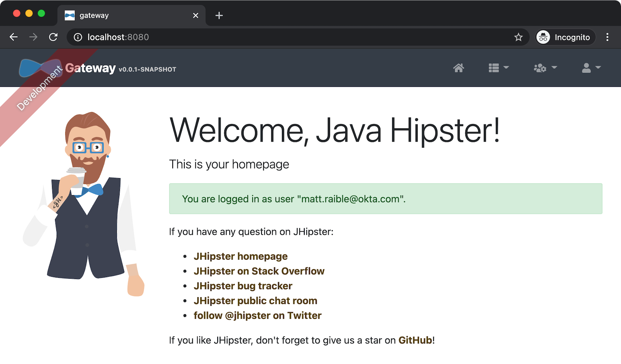Focus the localhost:8080 address bar
Screen dimensions: 621x364
[x=272, y=37]
